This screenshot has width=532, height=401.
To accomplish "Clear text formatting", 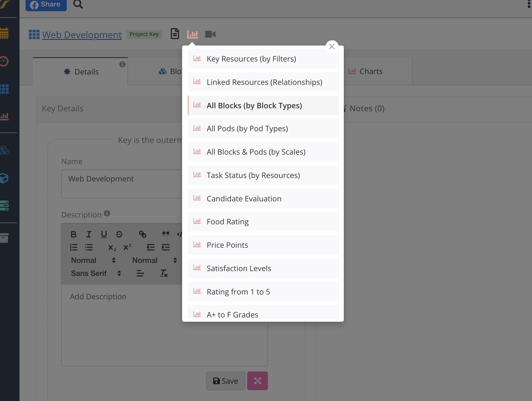I will (164, 273).
